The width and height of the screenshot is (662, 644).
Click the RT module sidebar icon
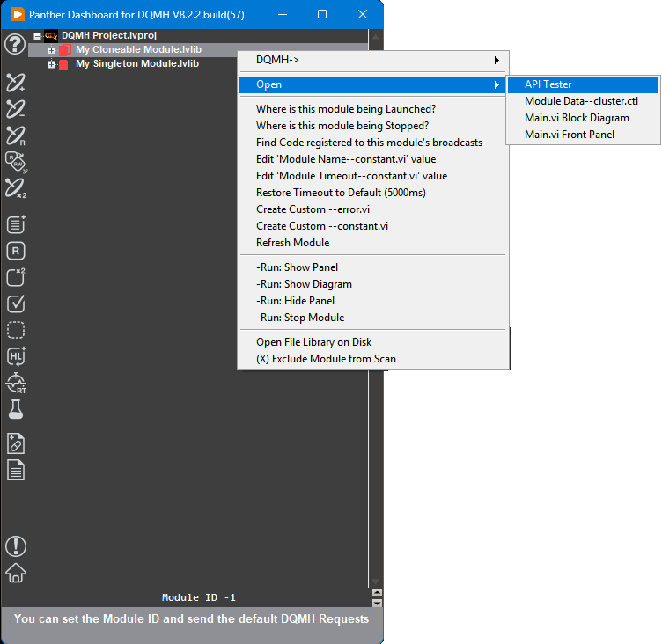[x=16, y=383]
